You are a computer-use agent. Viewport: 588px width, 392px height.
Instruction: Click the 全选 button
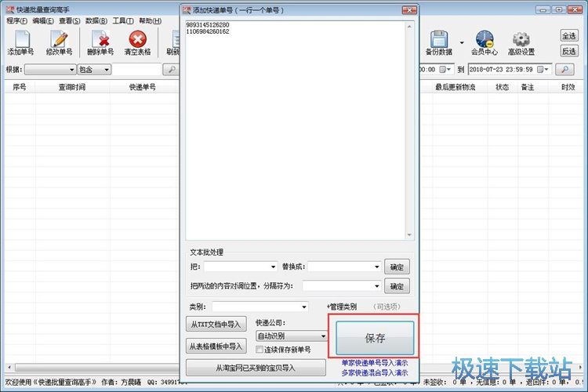[x=569, y=36]
